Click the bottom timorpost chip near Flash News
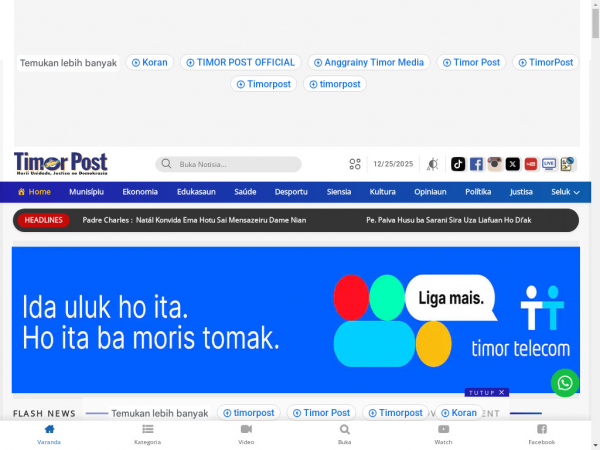 249,413
